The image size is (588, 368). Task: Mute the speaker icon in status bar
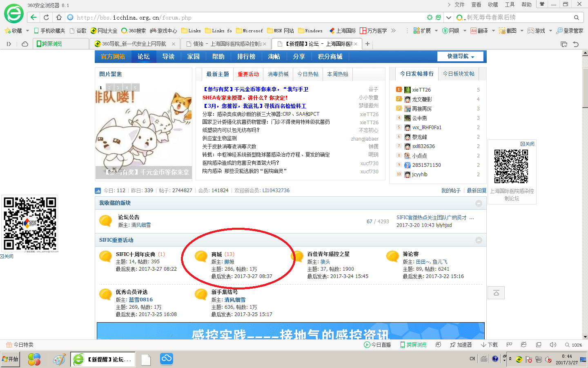click(552, 345)
